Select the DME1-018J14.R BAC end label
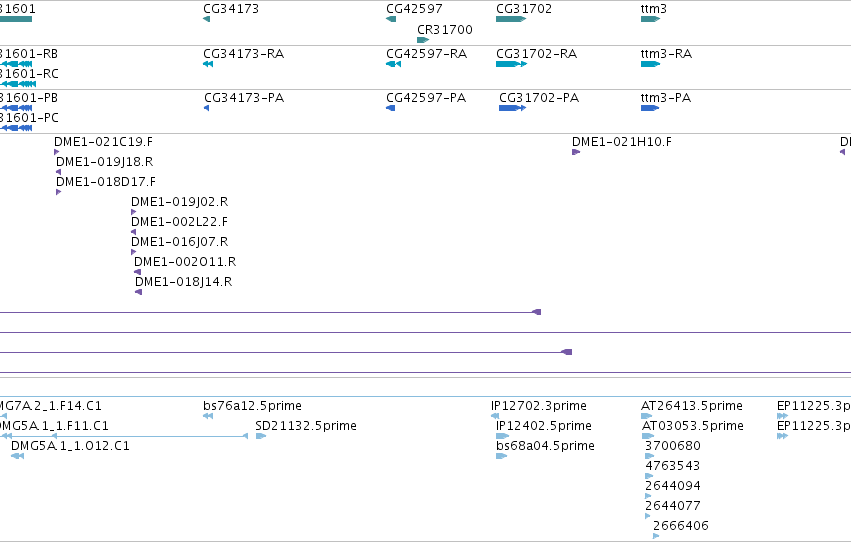Image resolution: width=851 pixels, height=542 pixels. [183, 282]
